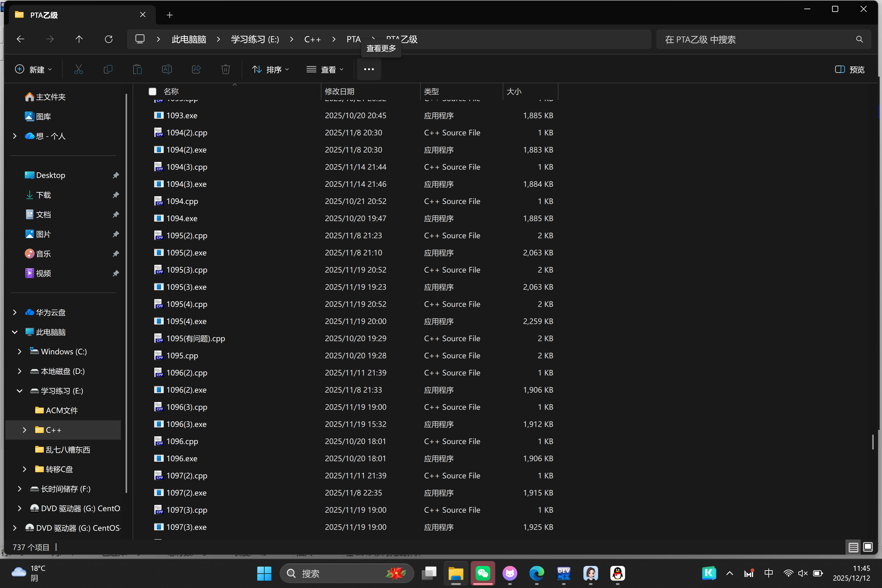Tick the select-all checkbox beside 名称 header
This screenshot has height=588, width=882.
(153, 92)
